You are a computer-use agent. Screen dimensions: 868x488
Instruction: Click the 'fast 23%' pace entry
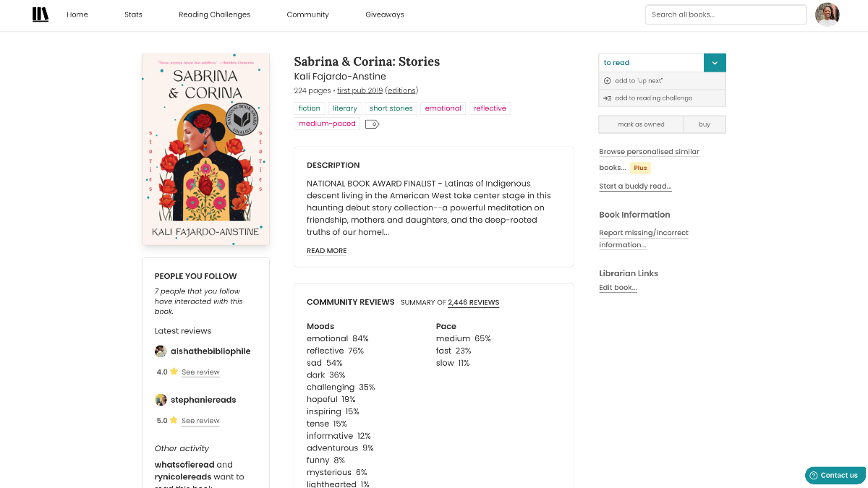[454, 351]
